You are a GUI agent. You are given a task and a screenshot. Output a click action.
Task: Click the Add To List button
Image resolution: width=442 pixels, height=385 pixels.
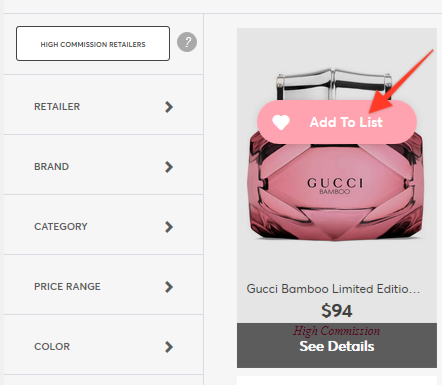click(x=337, y=122)
